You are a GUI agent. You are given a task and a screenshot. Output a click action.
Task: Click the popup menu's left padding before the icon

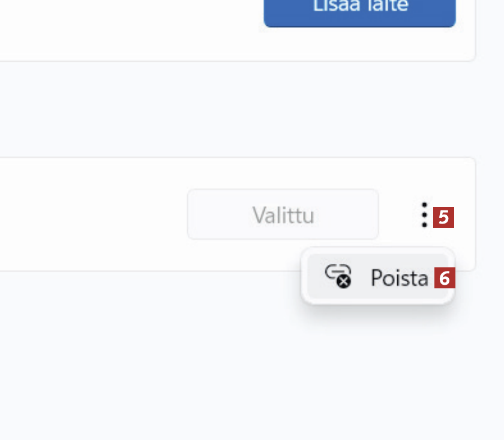click(x=316, y=276)
